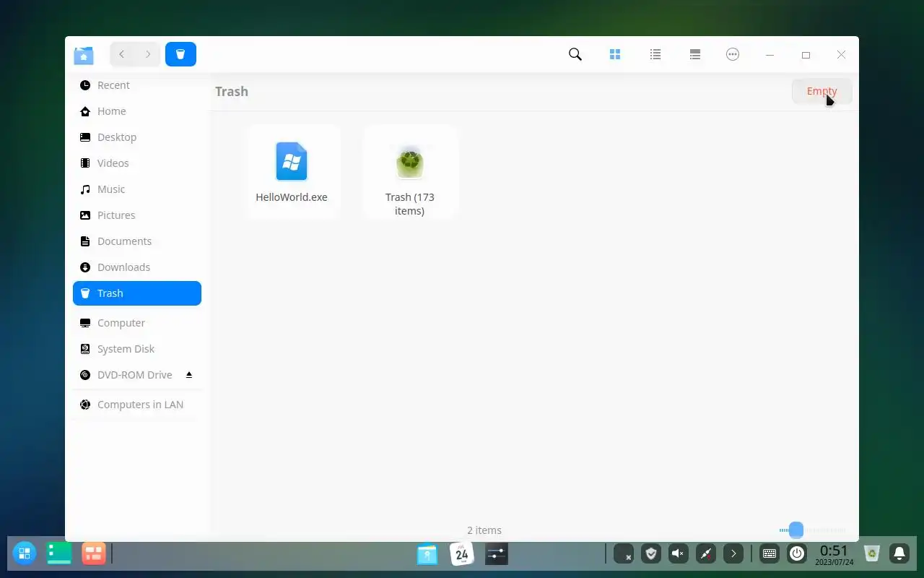Open the trash icon in the taskbar
This screenshot has width=924, height=578.
pyautogui.click(x=872, y=554)
